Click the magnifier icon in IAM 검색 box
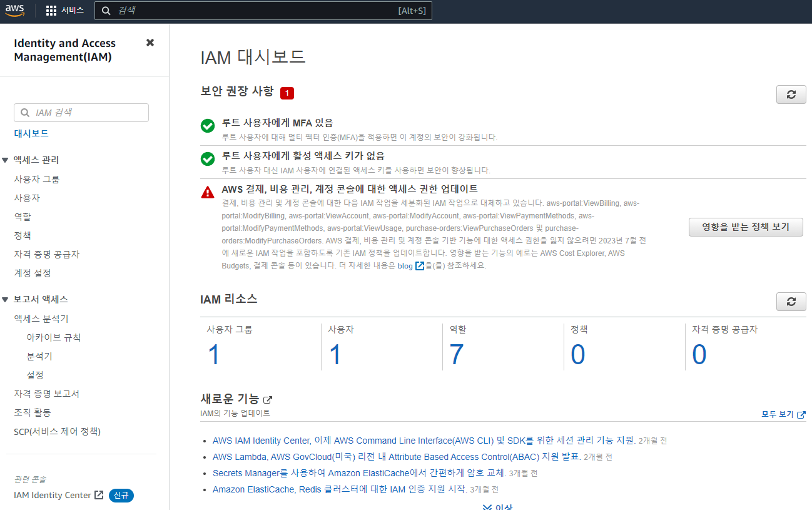 point(25,113)
